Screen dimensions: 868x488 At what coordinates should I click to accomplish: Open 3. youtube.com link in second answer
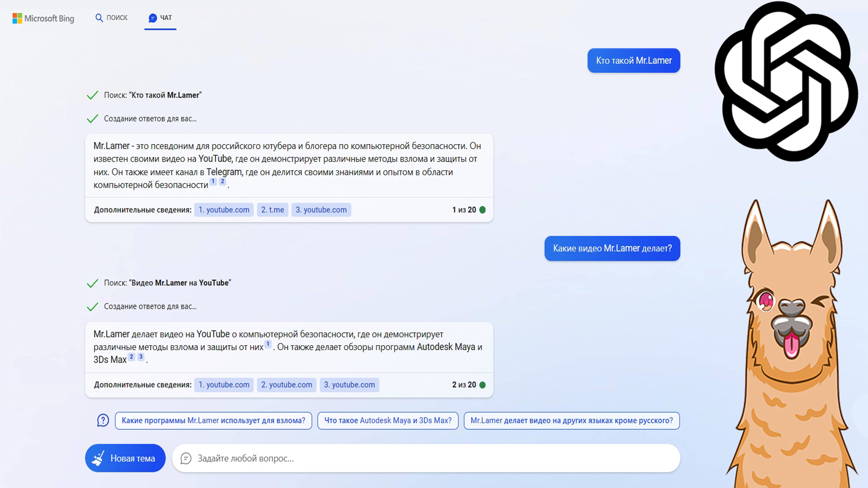(349, 385)
